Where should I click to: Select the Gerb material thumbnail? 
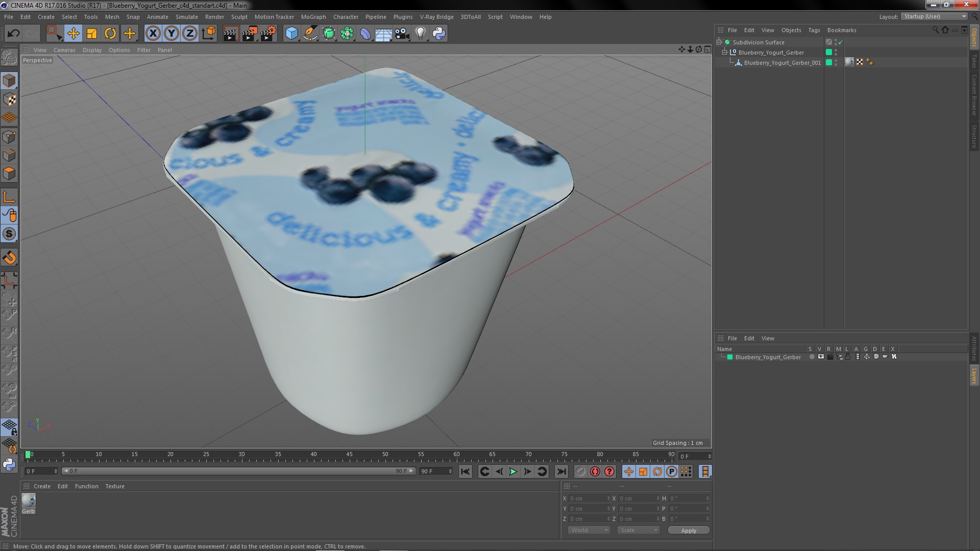point(29,500)
